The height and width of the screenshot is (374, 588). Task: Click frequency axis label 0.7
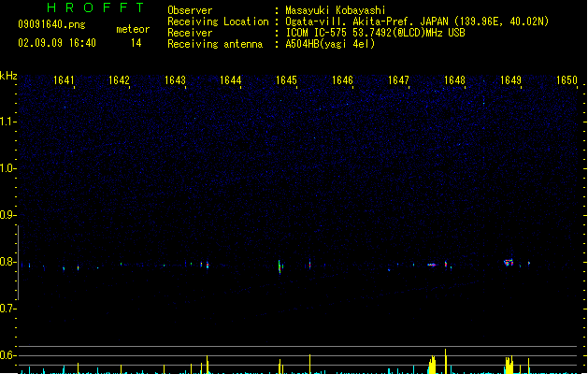pyautogui.click(x=7, y=309)
